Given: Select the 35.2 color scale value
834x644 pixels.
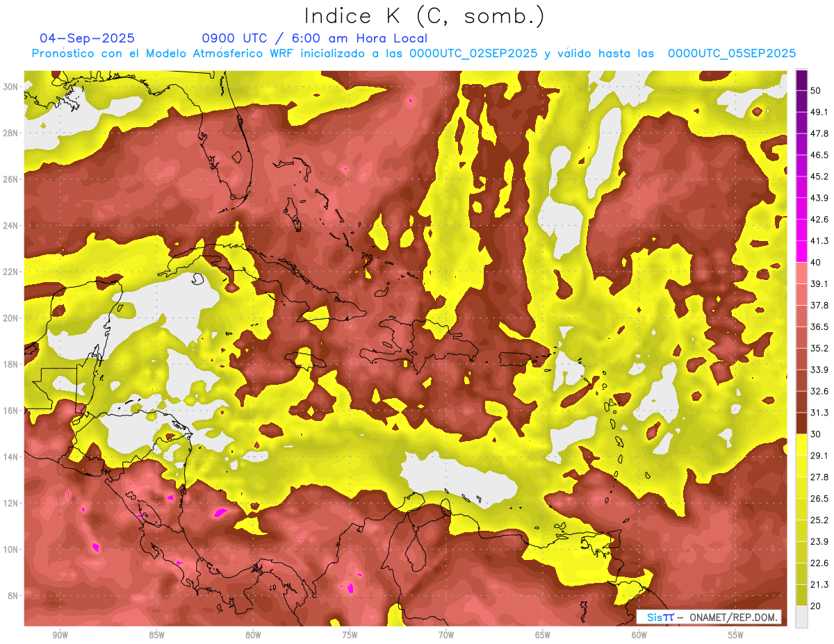Looking at the screenshot, I should click(x=820, y=348).
